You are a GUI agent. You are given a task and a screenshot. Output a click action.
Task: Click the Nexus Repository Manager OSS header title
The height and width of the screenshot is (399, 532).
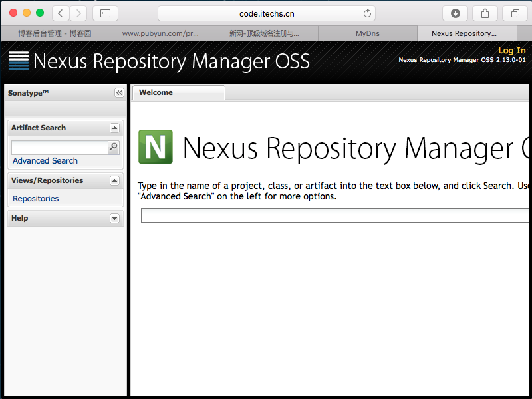[x=172, y=61]
